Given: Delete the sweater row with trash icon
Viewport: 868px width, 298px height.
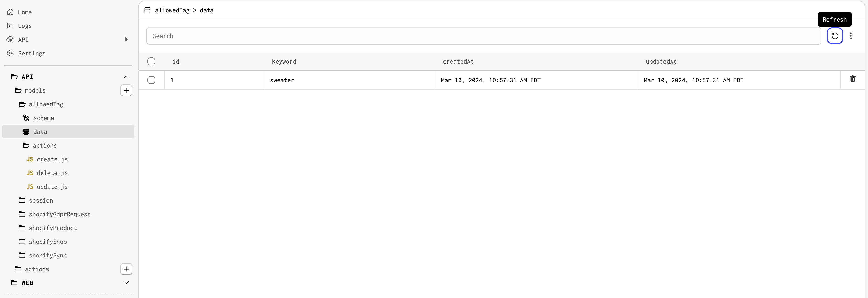Looking at the screenshot, I should coord(853,79).
